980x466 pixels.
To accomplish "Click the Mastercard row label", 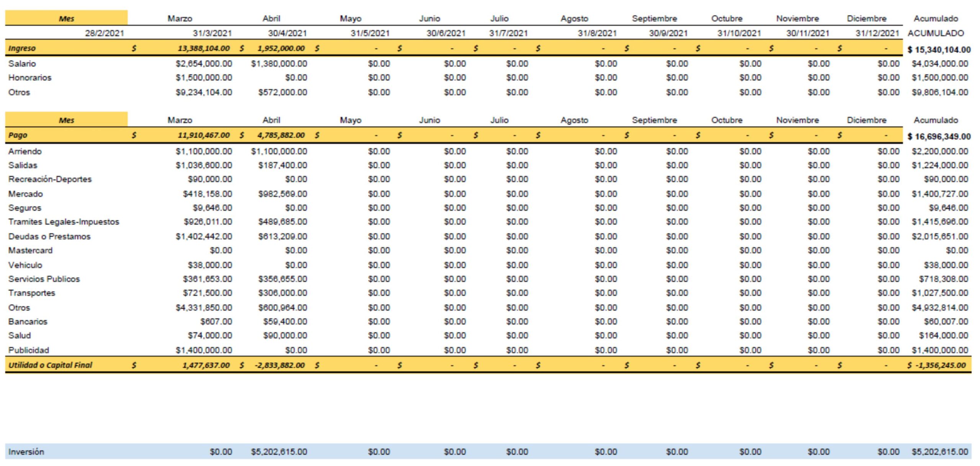I will 30,250.
